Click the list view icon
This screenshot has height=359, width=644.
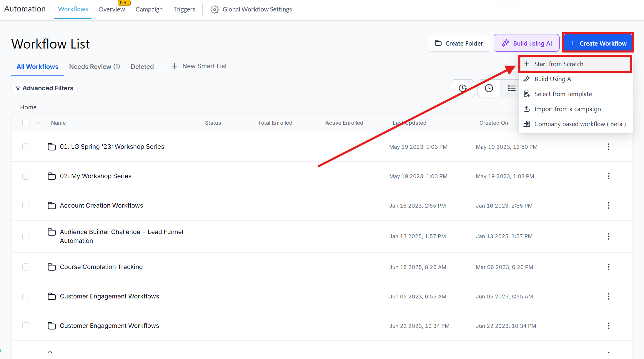coord(511,88)
